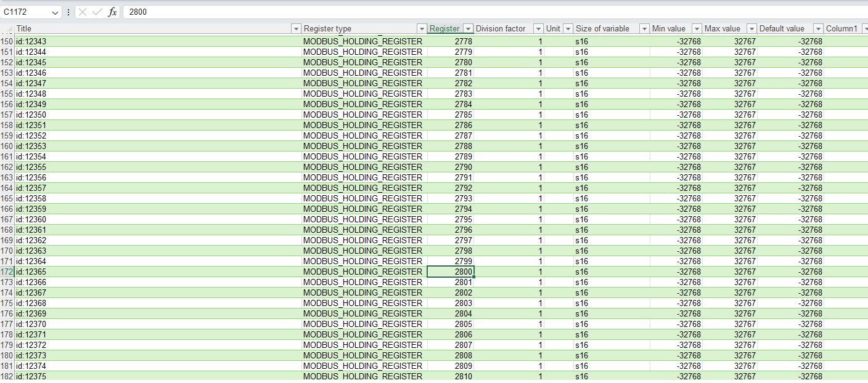Select register value 2792
This screenshot has width=868, height=383.
pyautogui.click(x=451, y=188)
